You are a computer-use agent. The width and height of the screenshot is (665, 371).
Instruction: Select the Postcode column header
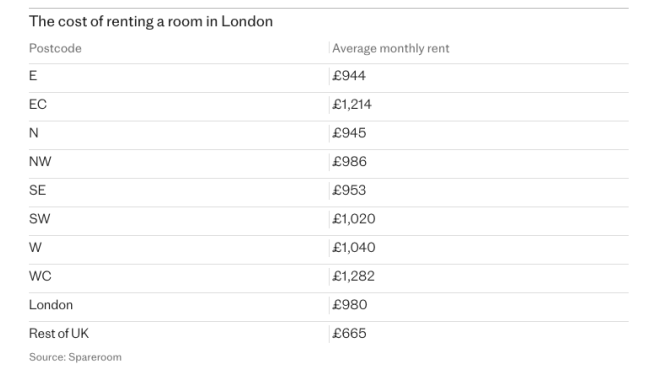click(x=55, y=48)
